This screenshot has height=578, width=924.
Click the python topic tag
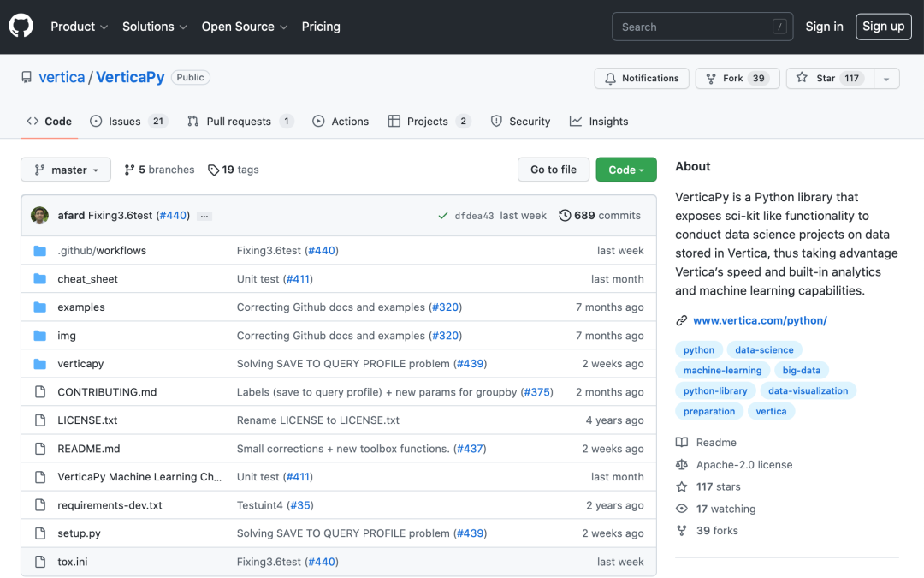[699, 349]
